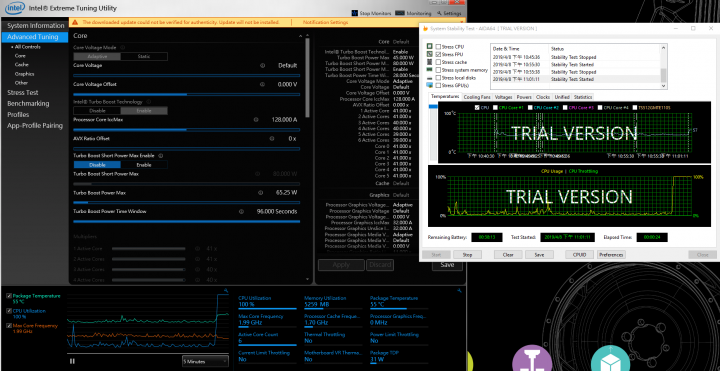Toggle Max Core Frequency graph checkbox
Image resolution: width=720 pixels, height=371 pixels.
pos(9,326)
